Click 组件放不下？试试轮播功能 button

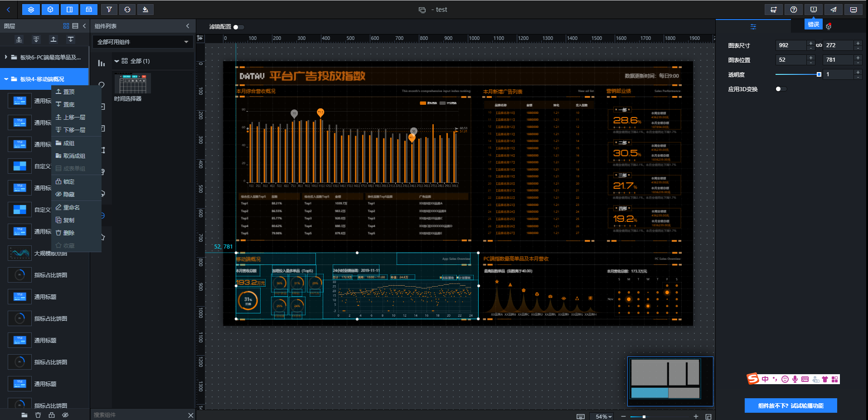pyautogui.click(x=790, y=405)
